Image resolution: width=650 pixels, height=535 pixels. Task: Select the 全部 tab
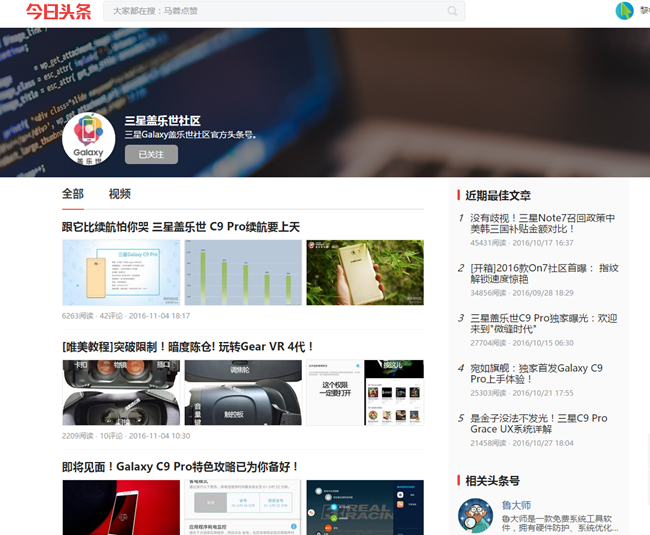[x=73, y=194]
